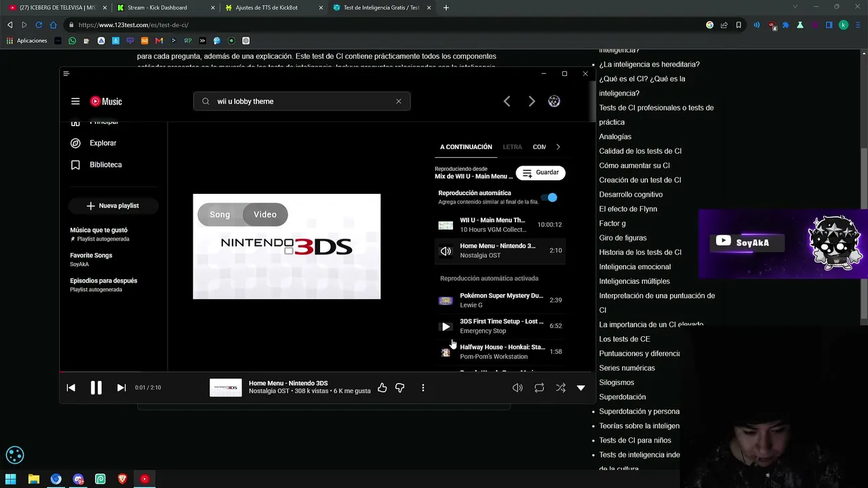Open the 'Factor g' link

click(x=612, y=224)
